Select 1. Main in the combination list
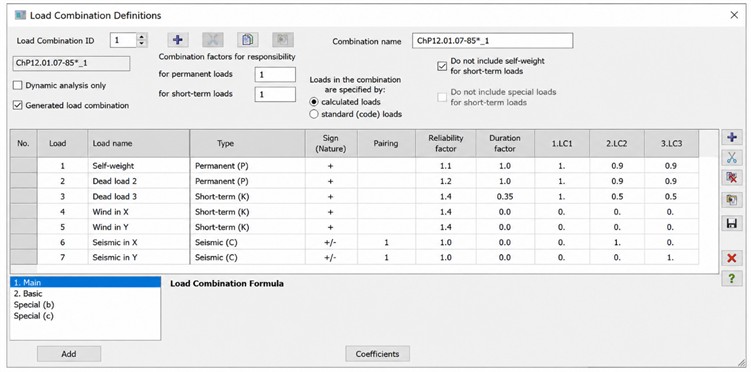 [x=85, y=282]
